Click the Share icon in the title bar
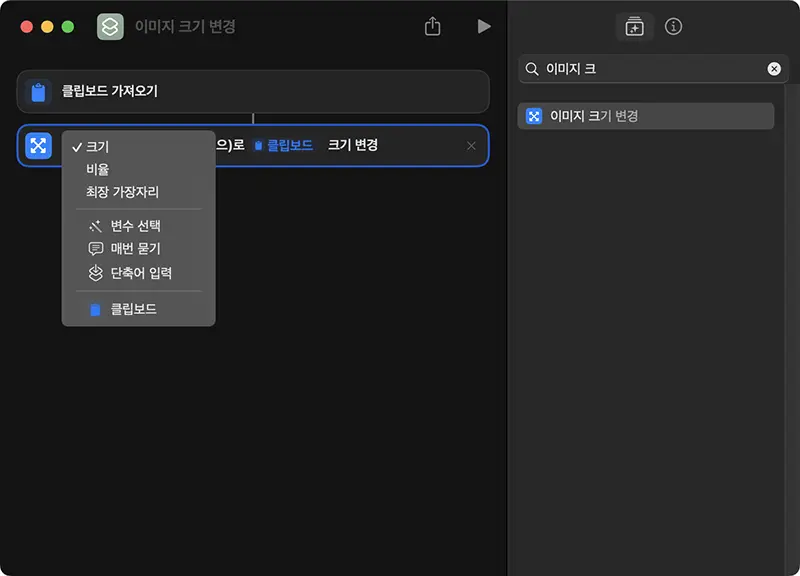The width and height of the screenshot is (800, 576). (x=431, y=27)
